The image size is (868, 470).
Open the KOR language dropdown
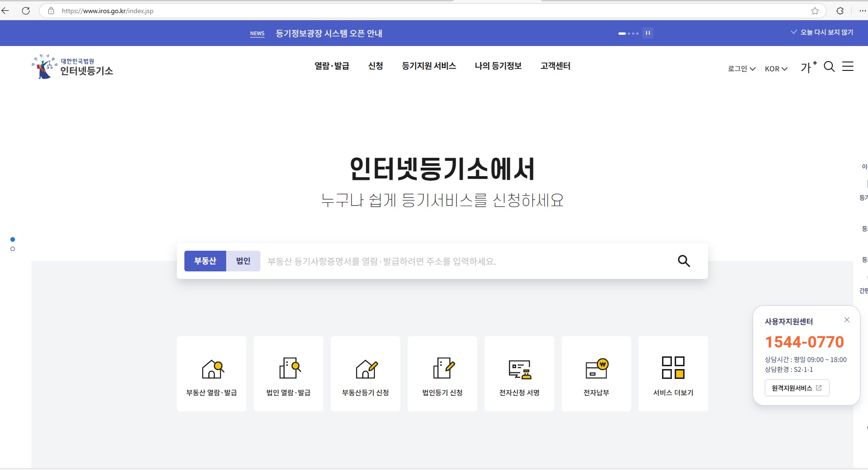point(776,69)
